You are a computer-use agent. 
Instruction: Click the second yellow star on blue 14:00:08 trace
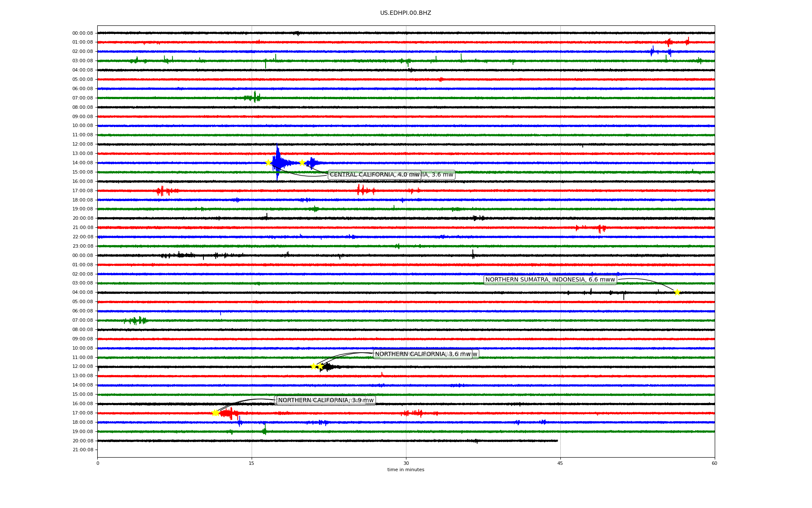coord(302,163)
